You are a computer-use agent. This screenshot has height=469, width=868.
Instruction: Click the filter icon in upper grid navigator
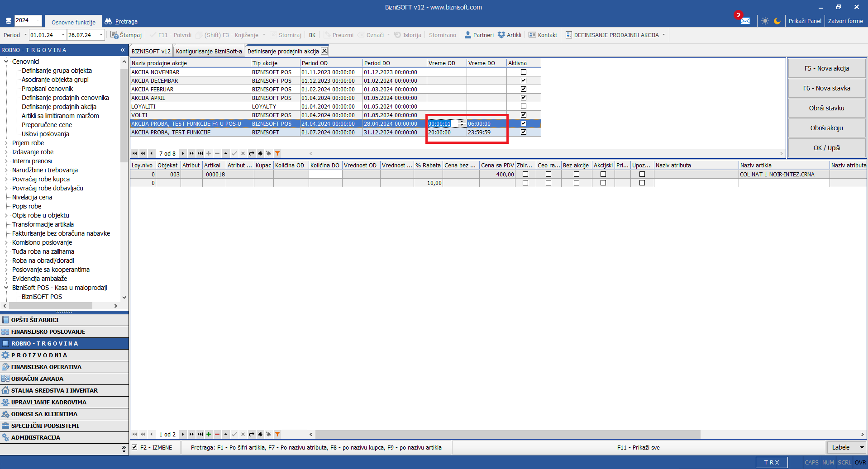277,153
